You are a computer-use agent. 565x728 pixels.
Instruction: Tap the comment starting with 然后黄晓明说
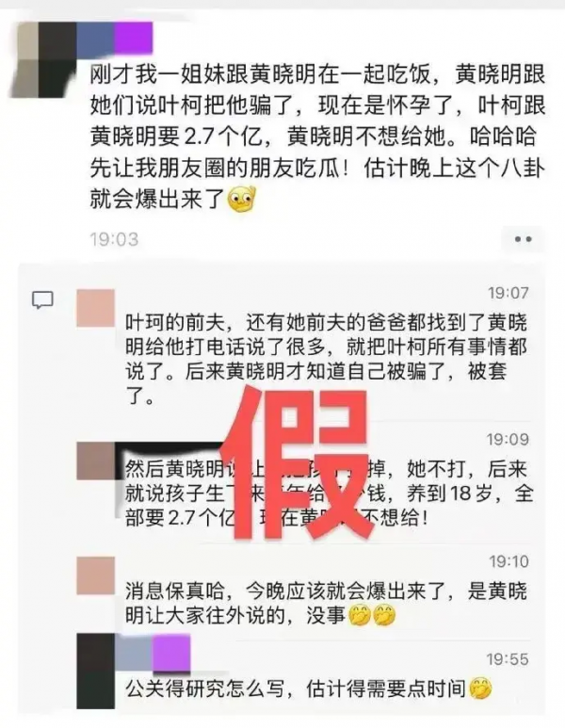329,493
